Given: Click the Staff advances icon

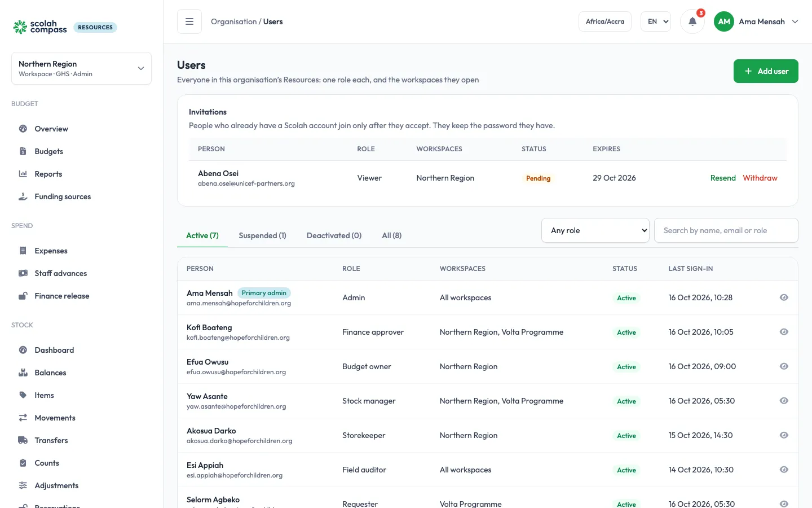Looking at the screenshot, I should (23, 273).
